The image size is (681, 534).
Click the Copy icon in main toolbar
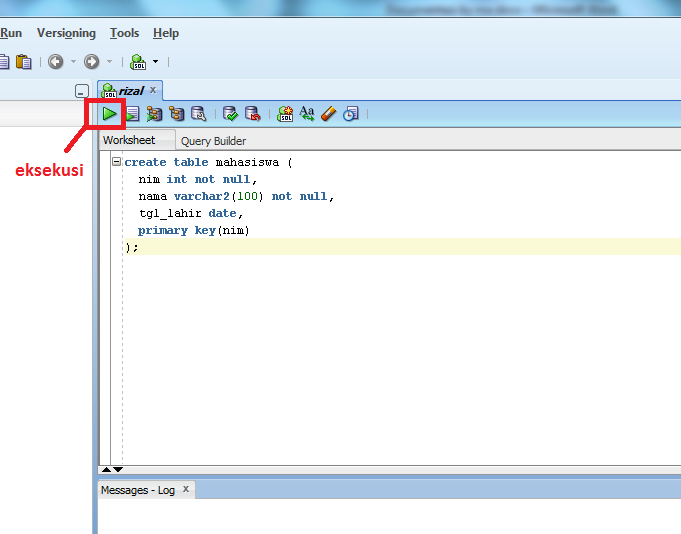coord(4,62)
